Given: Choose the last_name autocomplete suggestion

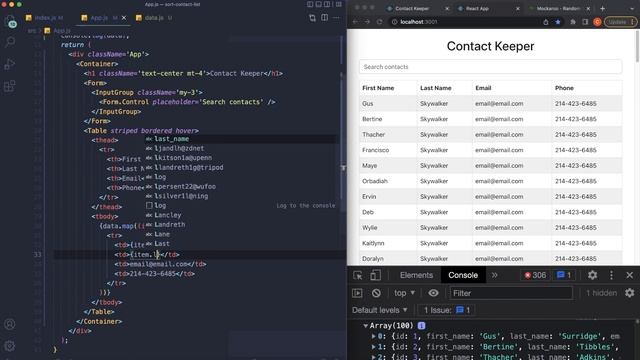Looking at the screenshot, I should click(x=241, y=139).
